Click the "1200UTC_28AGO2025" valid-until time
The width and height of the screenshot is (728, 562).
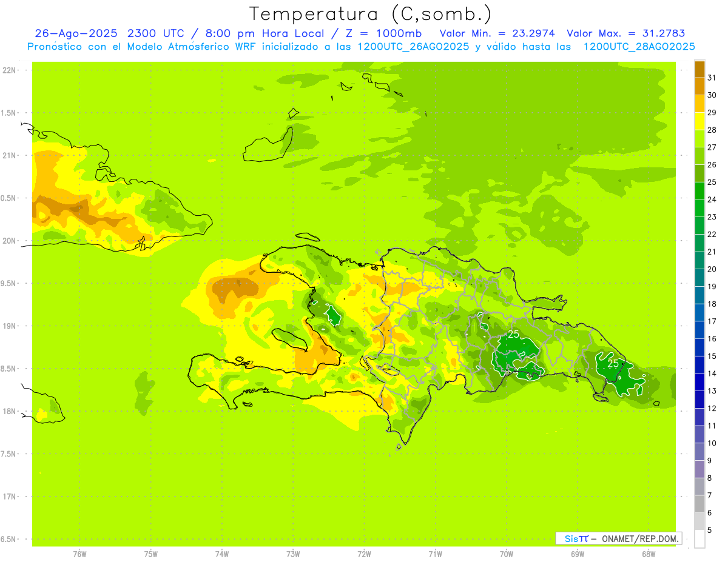point(639,47)
